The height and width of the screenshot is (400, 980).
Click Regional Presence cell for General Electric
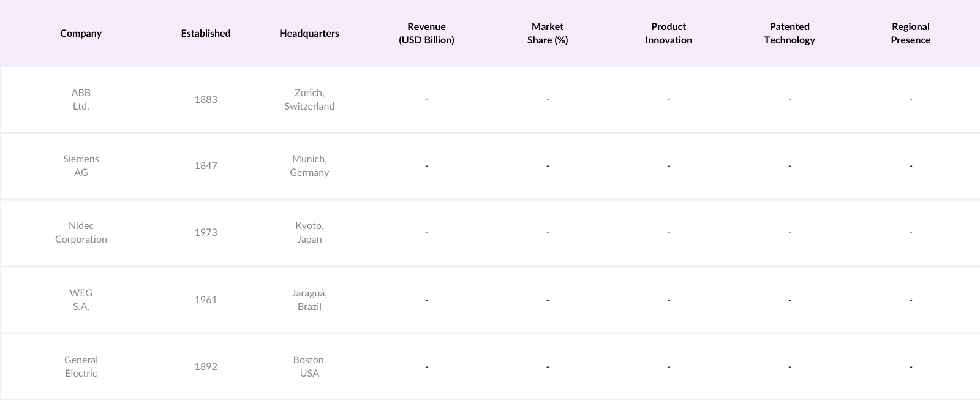click(911, 366)
